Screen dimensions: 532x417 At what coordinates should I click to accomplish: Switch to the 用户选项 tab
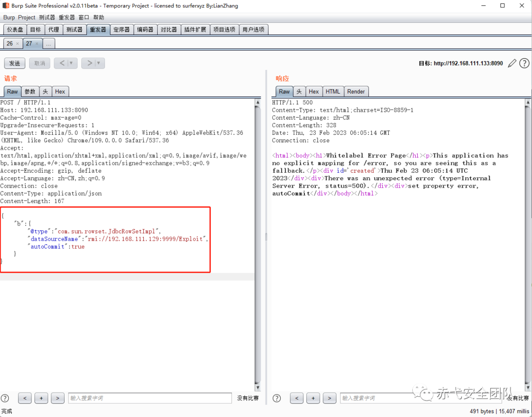click(254, 30)
